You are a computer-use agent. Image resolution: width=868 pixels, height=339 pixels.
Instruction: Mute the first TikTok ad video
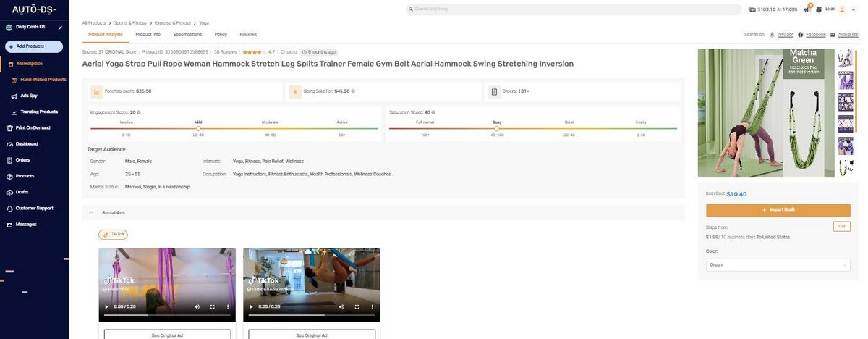click(x=197, y=307)
